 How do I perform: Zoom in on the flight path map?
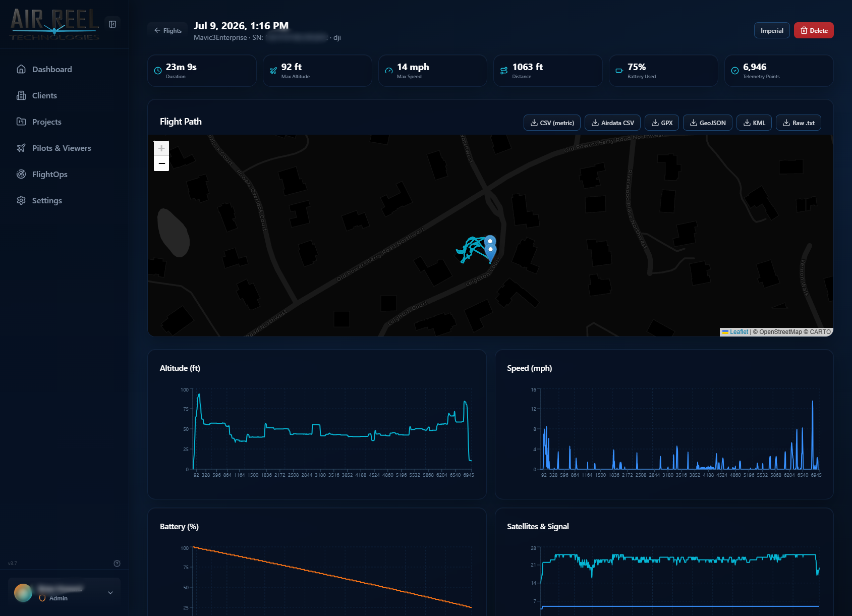tap(161, 148)
